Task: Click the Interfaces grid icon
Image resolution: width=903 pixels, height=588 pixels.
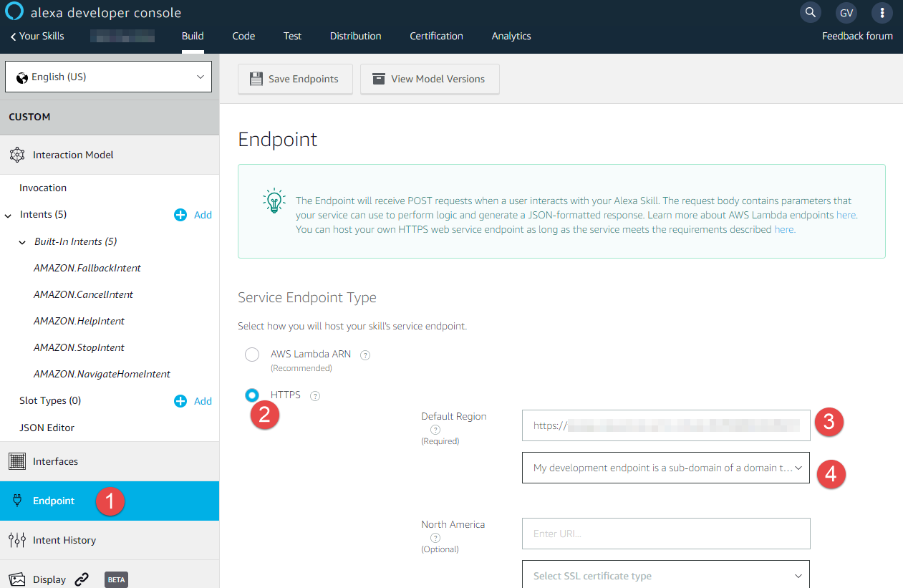Action: point(17,461)
